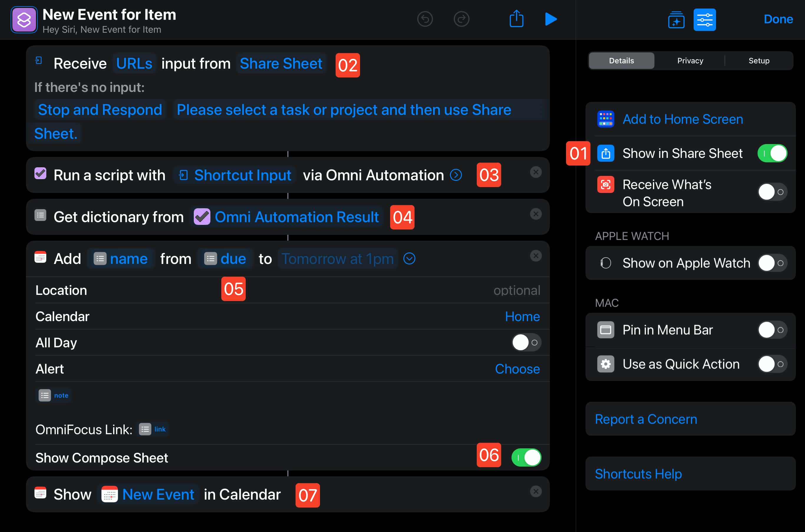Collapse the Add event action details
This screenshot has height=532, width=805.
pos(409,259)
